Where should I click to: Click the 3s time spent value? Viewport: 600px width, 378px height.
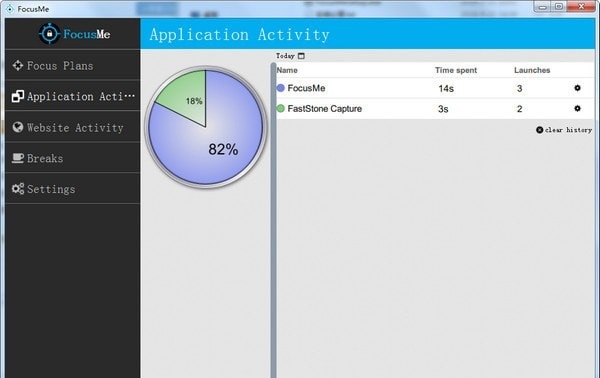point(443,109)
